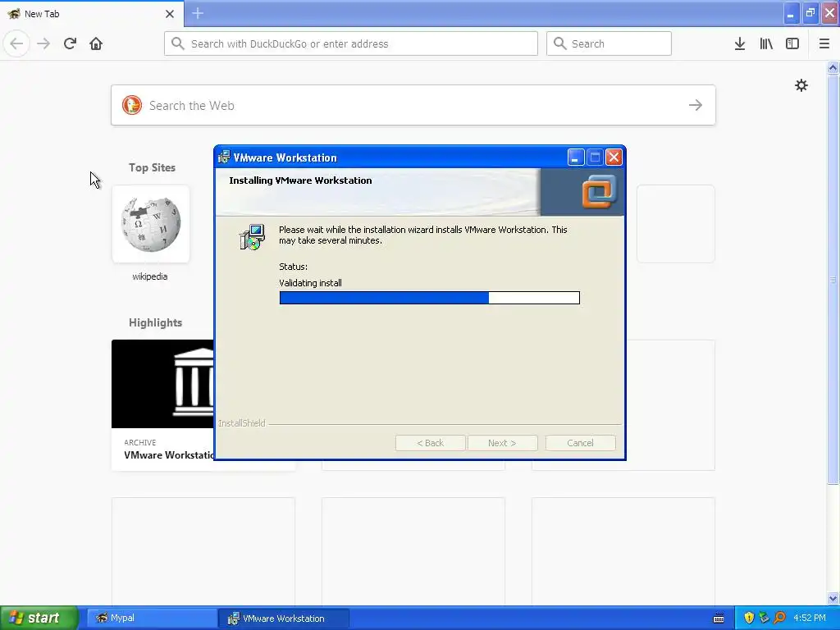Screen dimensions: 840x630
Task: Click the Next > button in installer
Action: [502, 443]
